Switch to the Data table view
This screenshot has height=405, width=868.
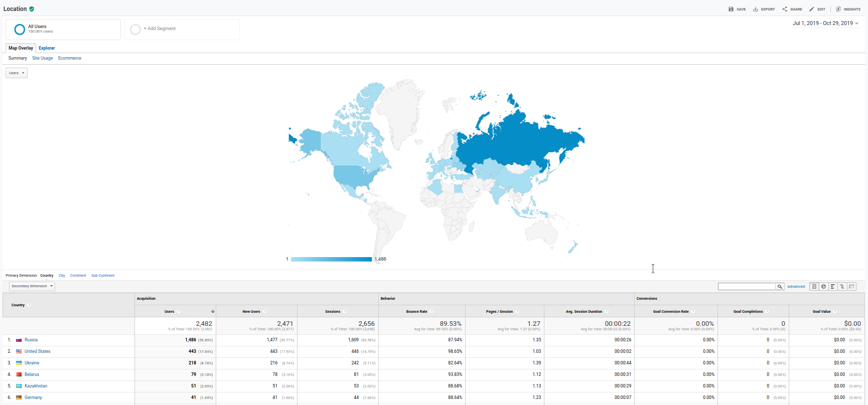point(814,287)
